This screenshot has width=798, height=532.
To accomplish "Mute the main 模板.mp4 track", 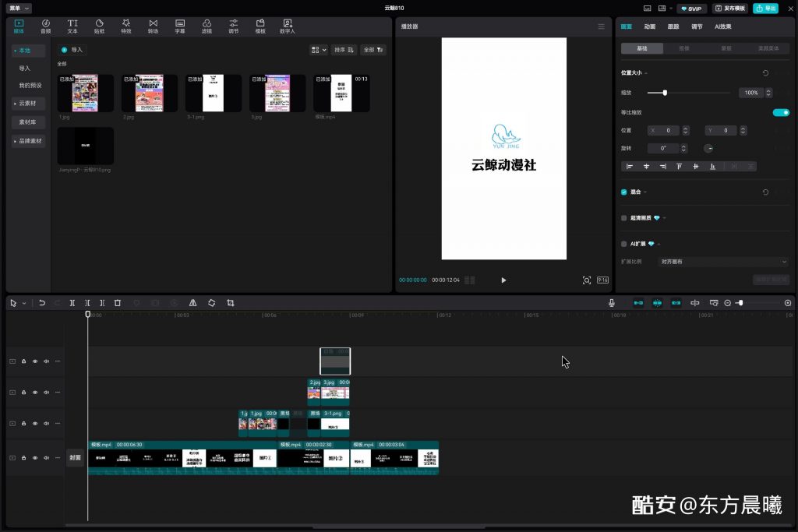I will click(46, 458).
